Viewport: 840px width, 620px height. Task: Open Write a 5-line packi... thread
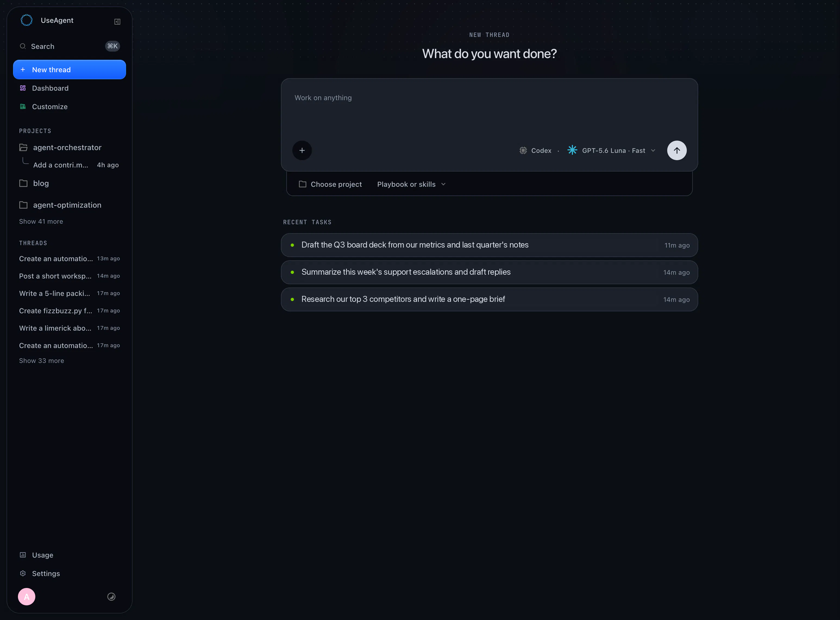coord(70,293)
